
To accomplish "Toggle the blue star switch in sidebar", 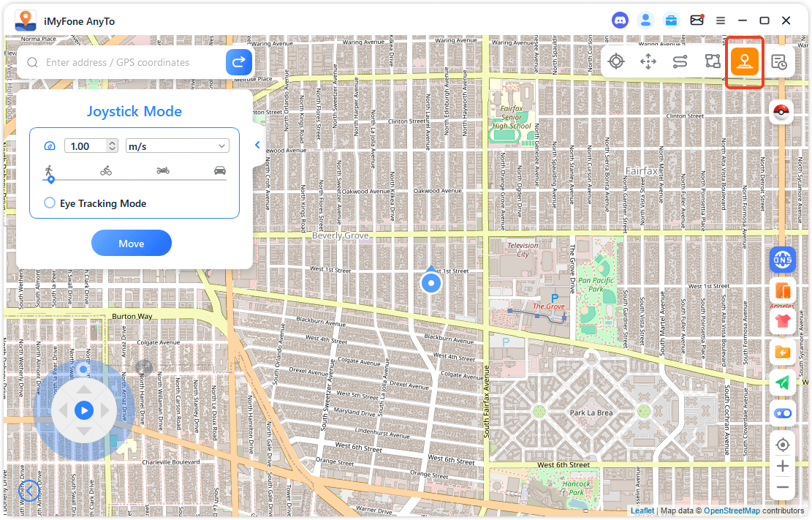I will (783, 413).
